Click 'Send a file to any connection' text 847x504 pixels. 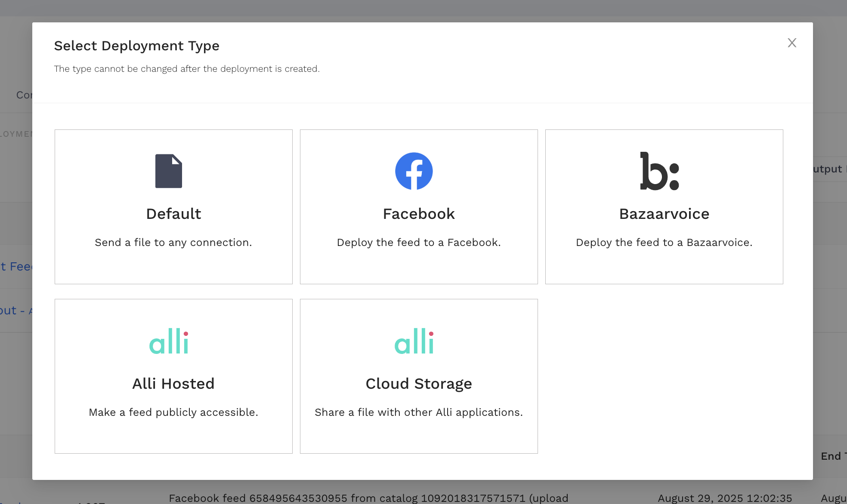173,243
